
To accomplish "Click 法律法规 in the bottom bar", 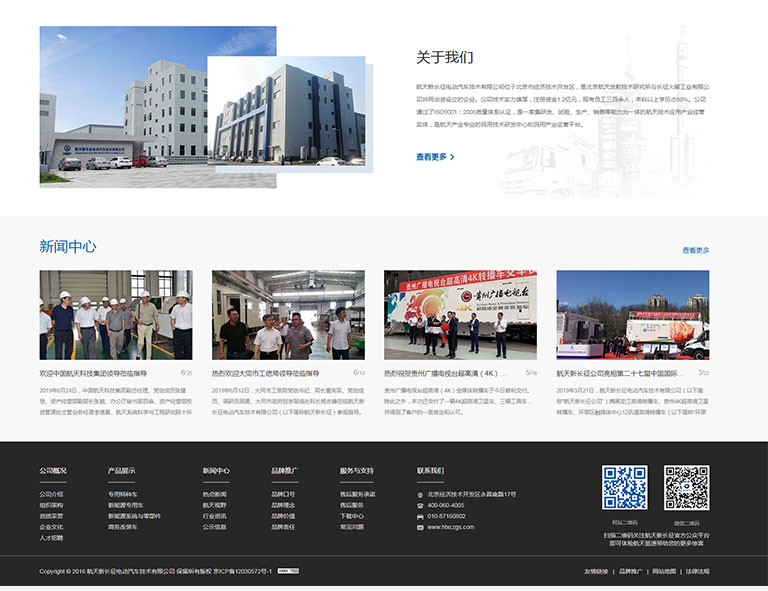I will click(x=697, y=571).
